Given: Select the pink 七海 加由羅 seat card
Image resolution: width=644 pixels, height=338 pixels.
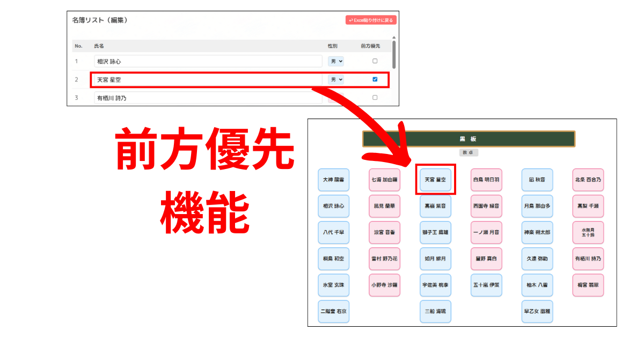Looking at the screenshot, I should (x=384, y=180).
